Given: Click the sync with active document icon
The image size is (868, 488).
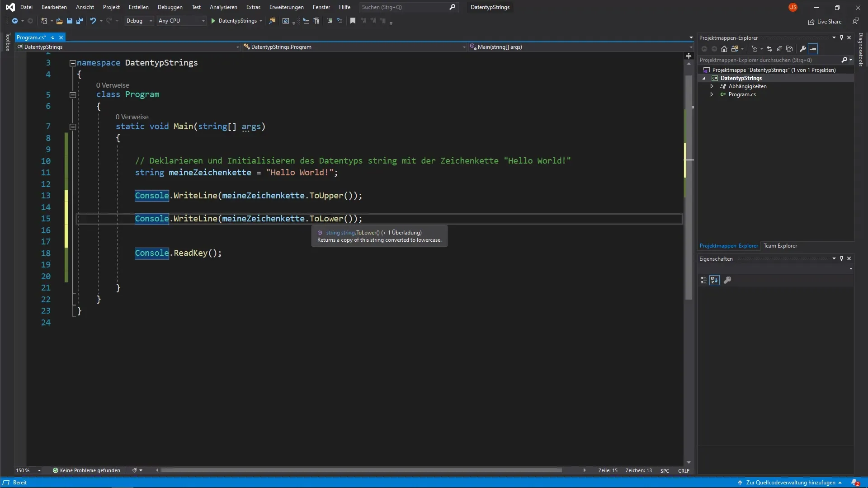Looking at the screenshot, I should pyautogui.click(x=769, y=49).
